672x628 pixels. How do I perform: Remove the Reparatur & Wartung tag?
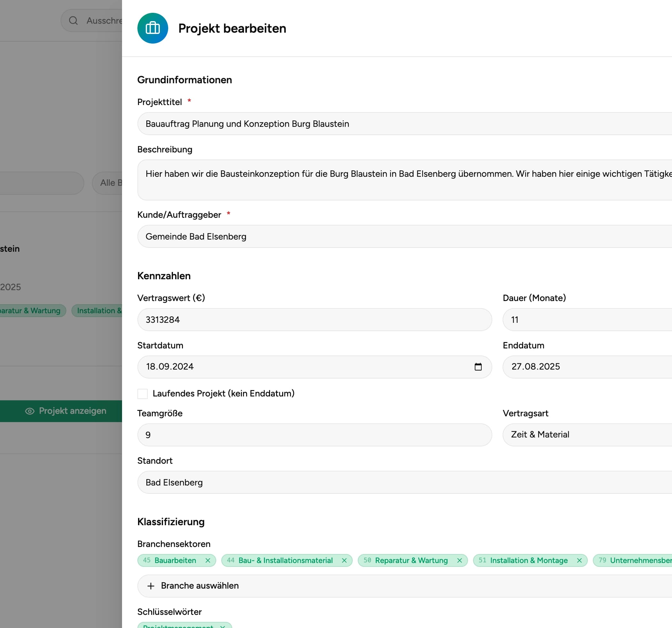click(x=459, y=560)
